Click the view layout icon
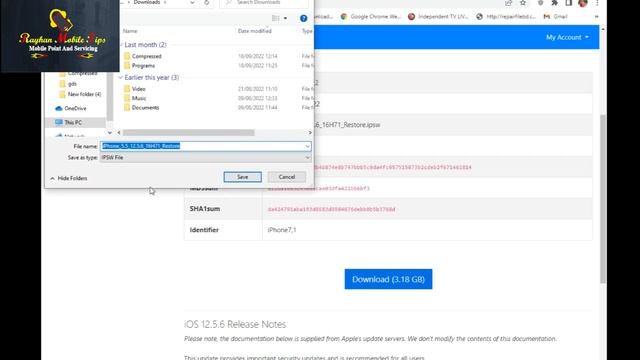 (276, 18)
